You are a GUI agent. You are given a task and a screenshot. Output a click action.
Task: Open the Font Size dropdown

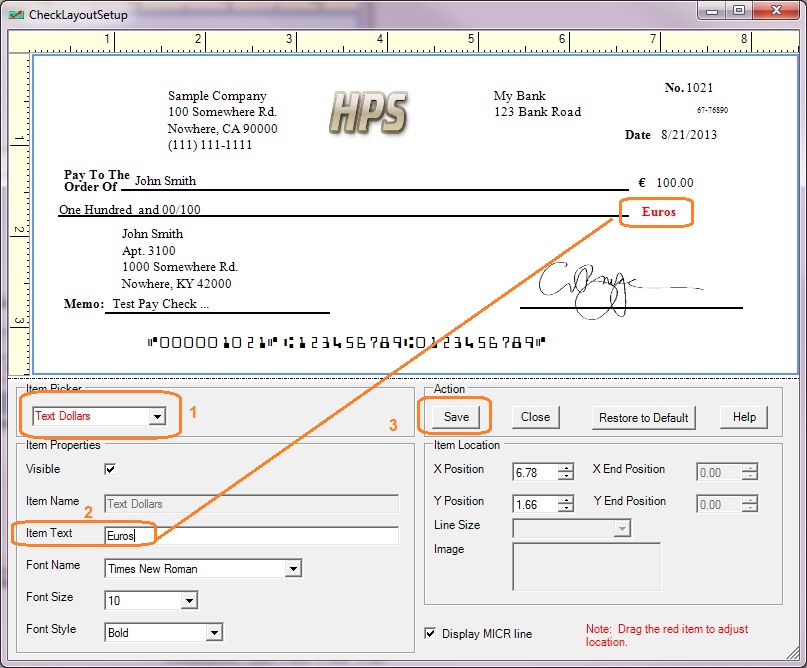coord(188,601)
